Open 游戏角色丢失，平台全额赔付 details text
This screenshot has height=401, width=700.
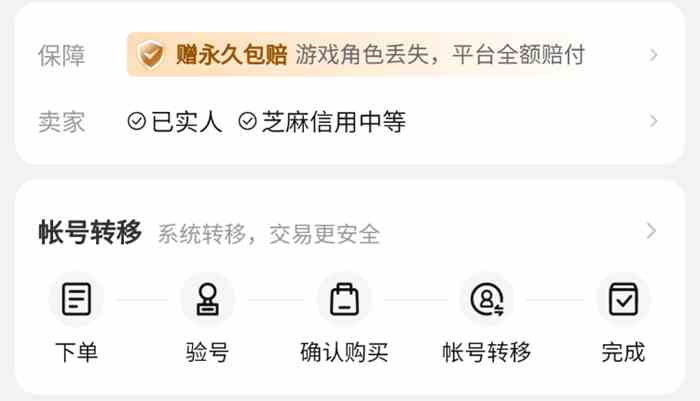pos(440,55)
